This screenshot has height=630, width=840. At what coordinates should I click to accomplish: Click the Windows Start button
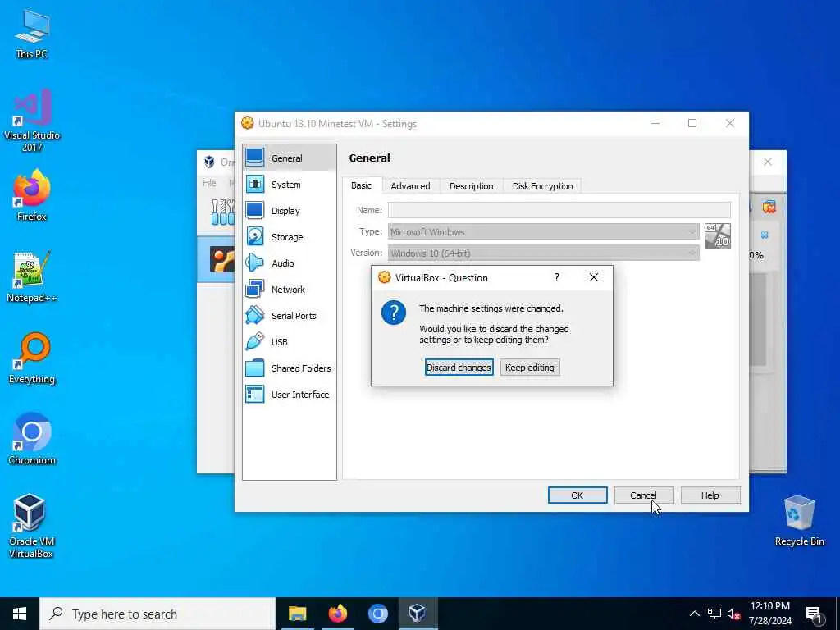[x=20, y=614]
